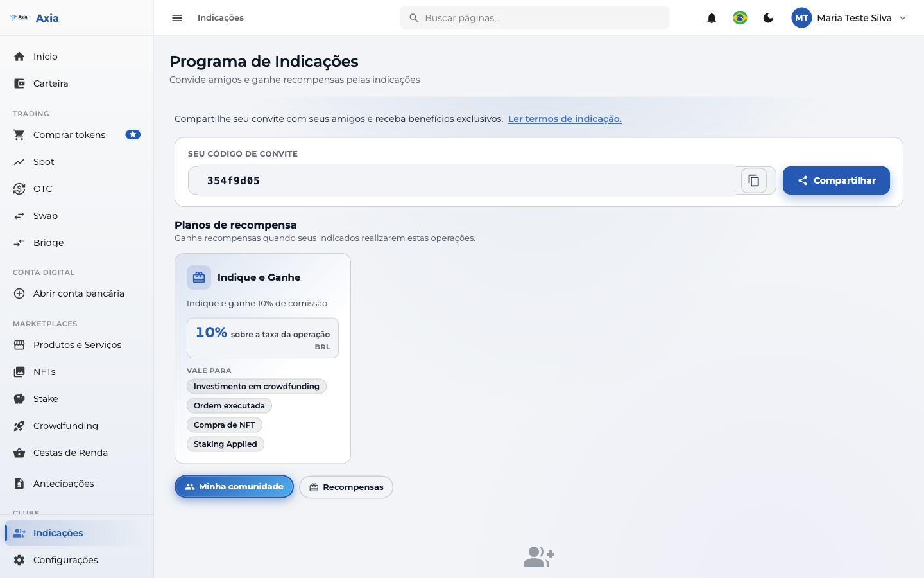Click the Stake piggy bank icon

pos(19,399)
